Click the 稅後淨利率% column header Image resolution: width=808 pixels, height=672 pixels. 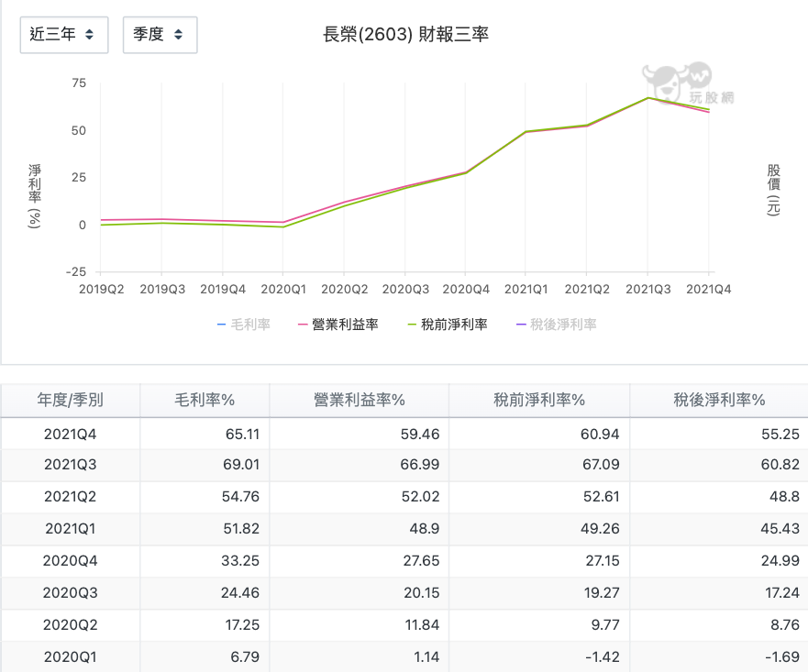719,400
